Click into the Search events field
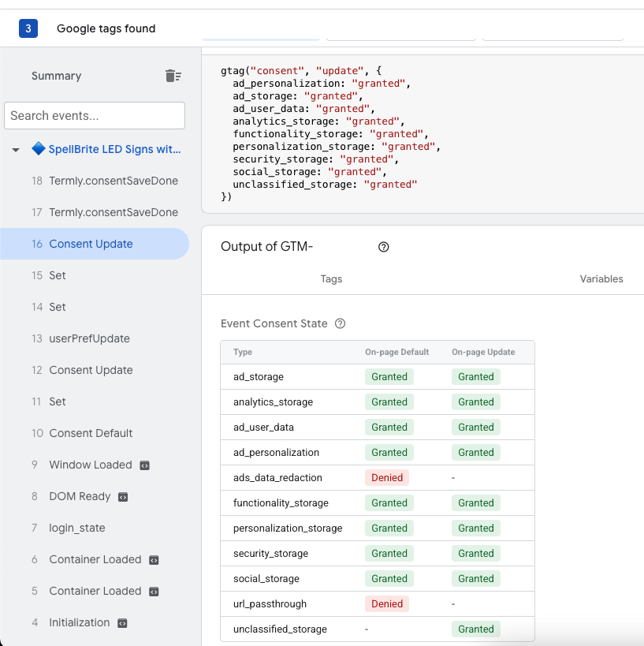644x646 pixels. [x=95, y=115]
